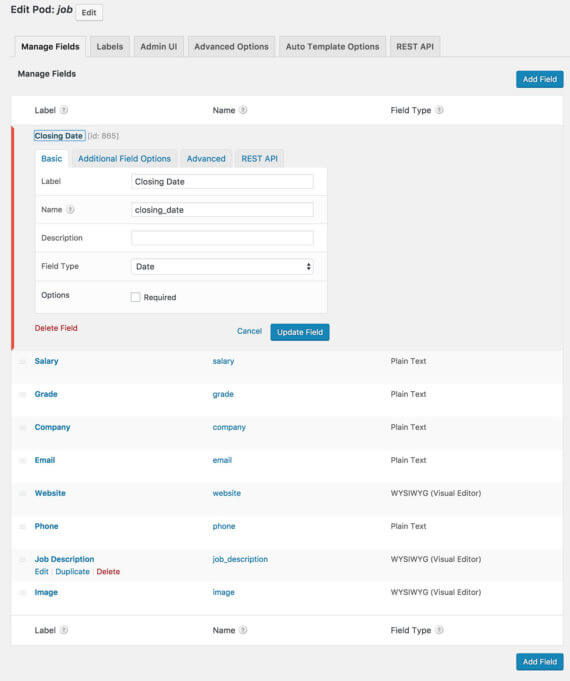Click help icon beside top Field Type header
Viewport: 570px width, 681px height.
pos(440,110)
